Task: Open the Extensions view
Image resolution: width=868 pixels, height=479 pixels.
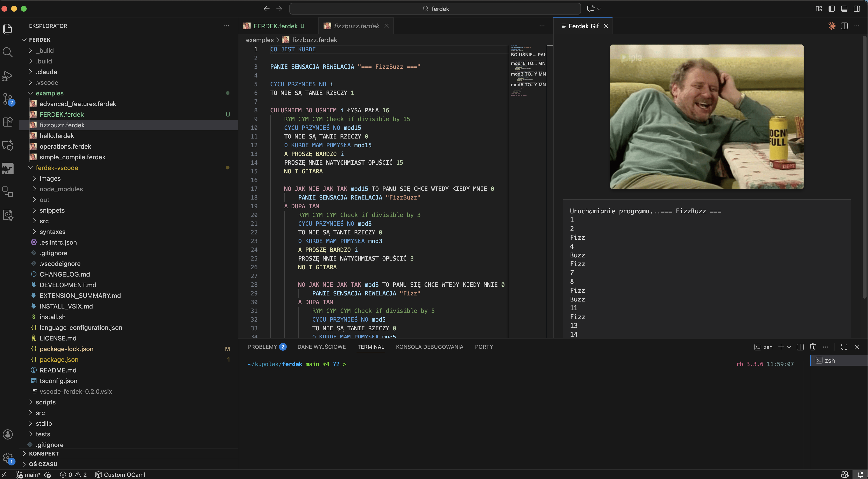Action: coord(8,122)
